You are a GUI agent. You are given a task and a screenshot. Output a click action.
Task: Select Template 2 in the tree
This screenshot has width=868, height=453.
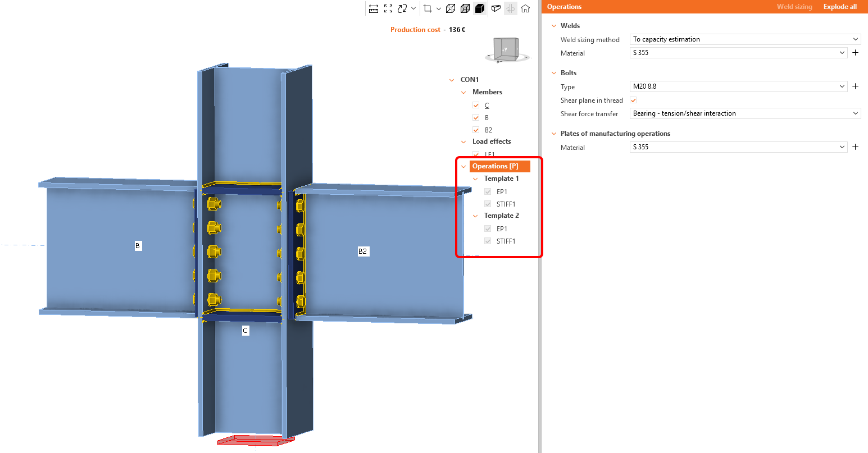point(501,216)
